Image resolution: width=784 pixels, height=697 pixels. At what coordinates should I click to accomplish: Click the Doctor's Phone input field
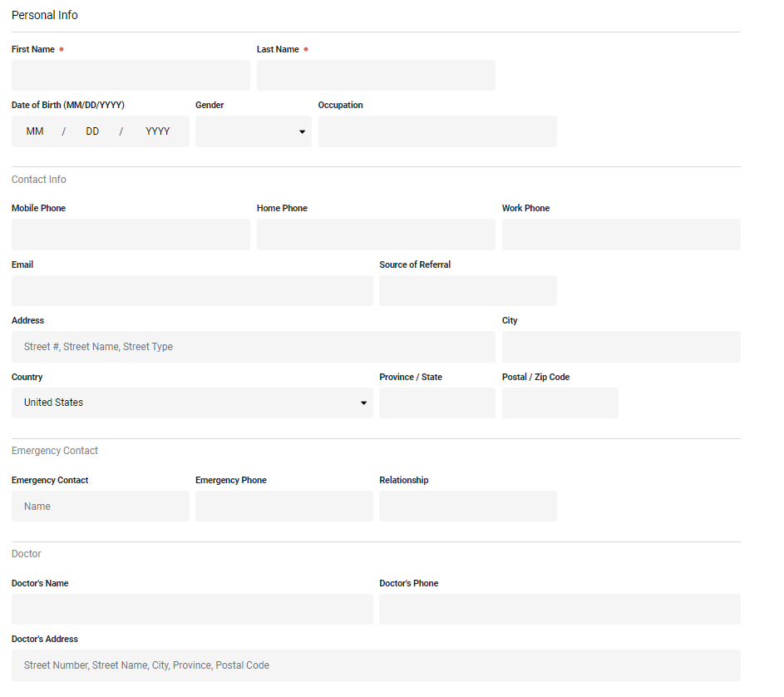(560, 609)
